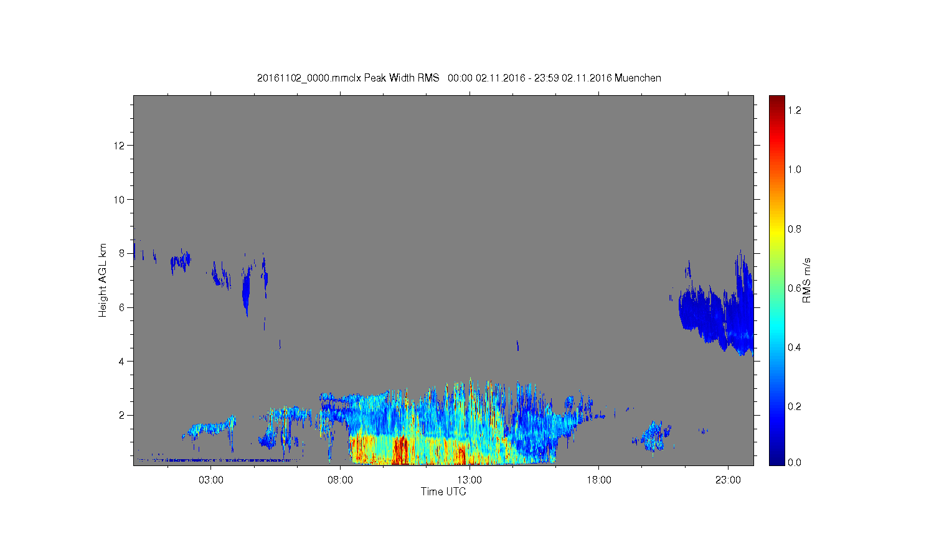Click the rainbow RMS color scale bar
Viewport: 934px width, 560px height.
(x=777, y=280)
